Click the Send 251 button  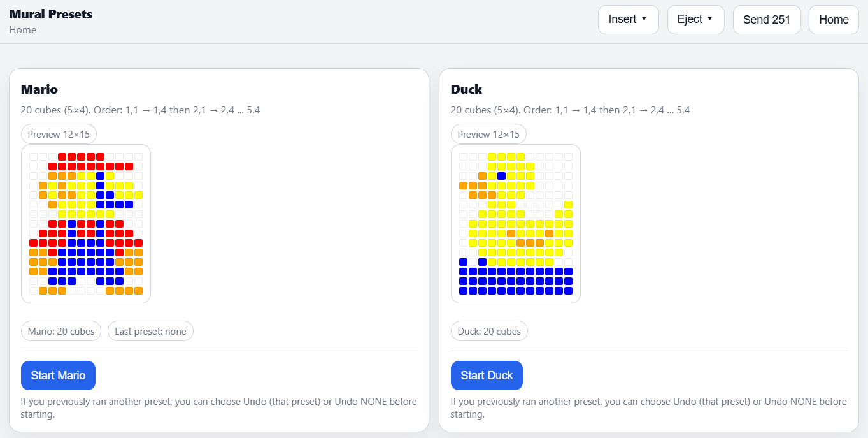[x=766, y=19]
